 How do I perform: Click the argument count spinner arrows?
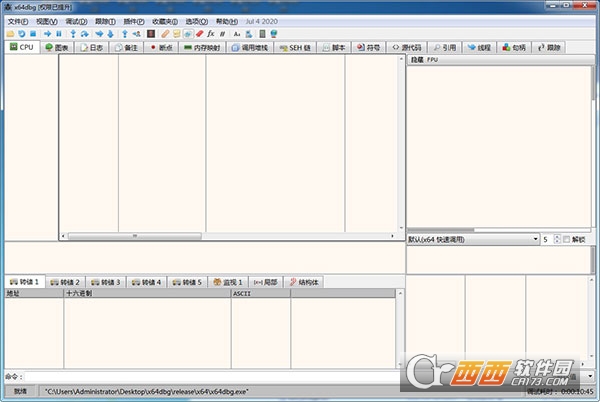558,240
